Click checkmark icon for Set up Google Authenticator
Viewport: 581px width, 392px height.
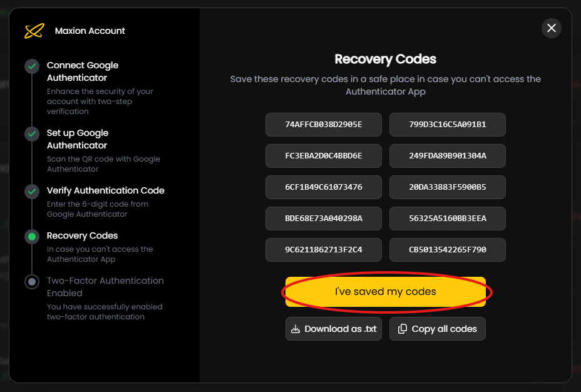(x=32, y=134)
